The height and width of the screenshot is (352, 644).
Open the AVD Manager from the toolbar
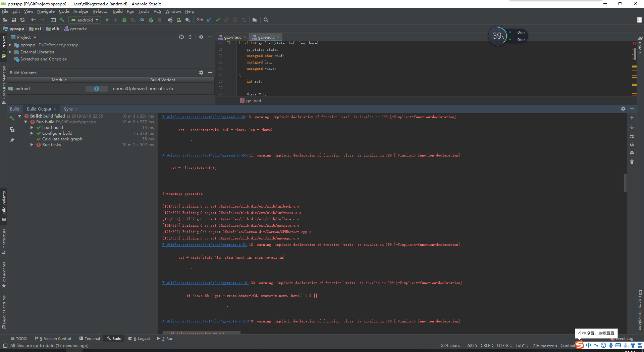[178, 20]
